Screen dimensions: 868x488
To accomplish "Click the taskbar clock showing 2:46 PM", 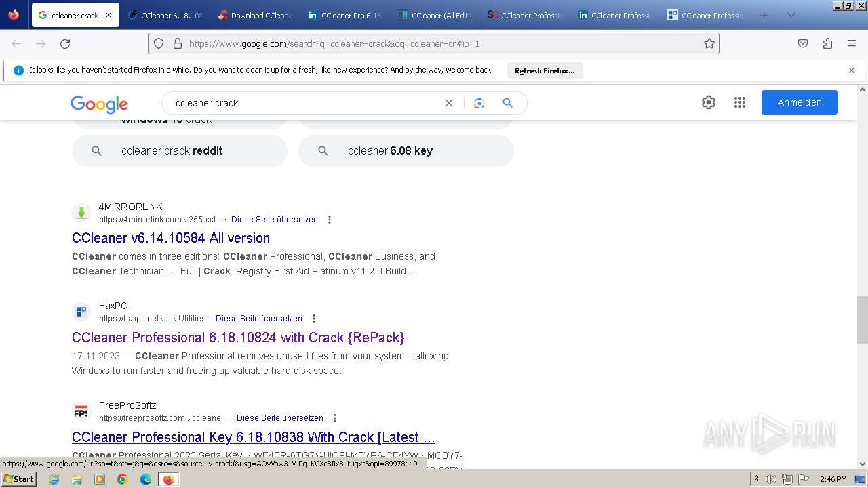I will tap(833, 479).
